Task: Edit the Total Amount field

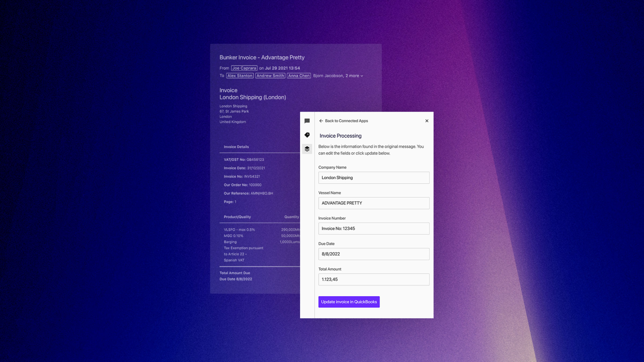Action: [x=374, y=279]
